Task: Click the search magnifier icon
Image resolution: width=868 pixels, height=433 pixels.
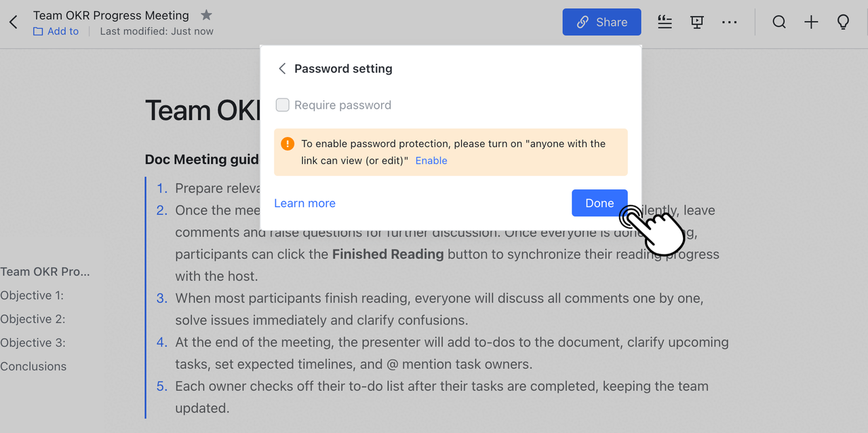Action: tap(779, 22)
